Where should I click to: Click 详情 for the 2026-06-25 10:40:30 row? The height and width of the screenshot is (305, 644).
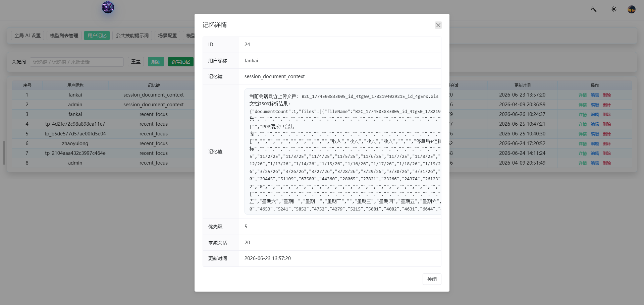click(583, 134)
